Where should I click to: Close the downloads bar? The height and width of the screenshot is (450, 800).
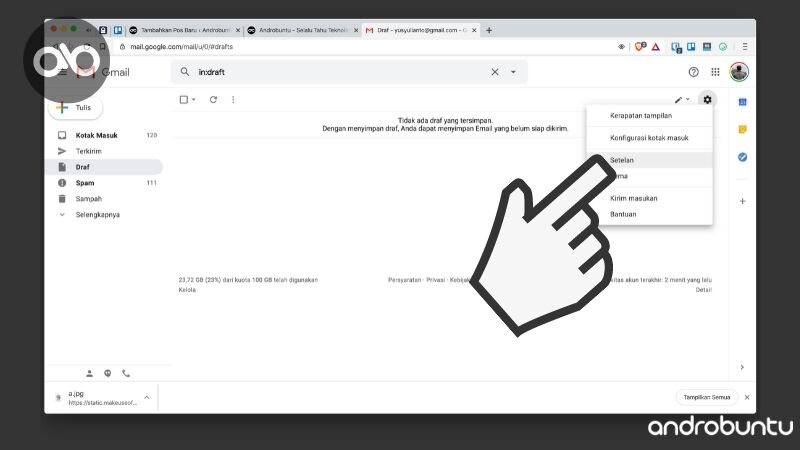pos(747,397)
